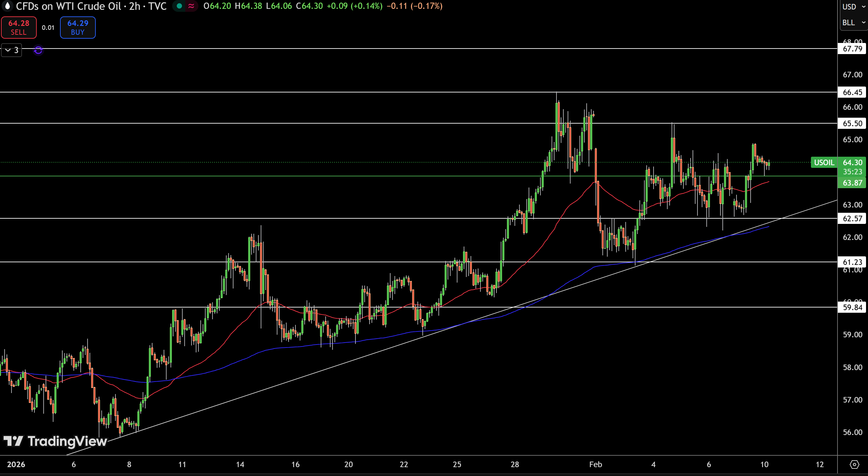
Task: Click the 64.29 BUY button
Action: (78, 27)
